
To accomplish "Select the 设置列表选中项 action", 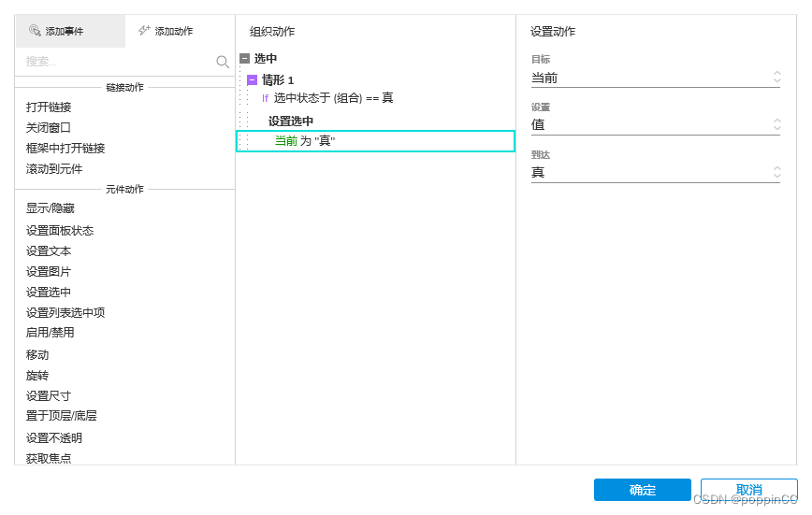I will (x=65, y=312).
